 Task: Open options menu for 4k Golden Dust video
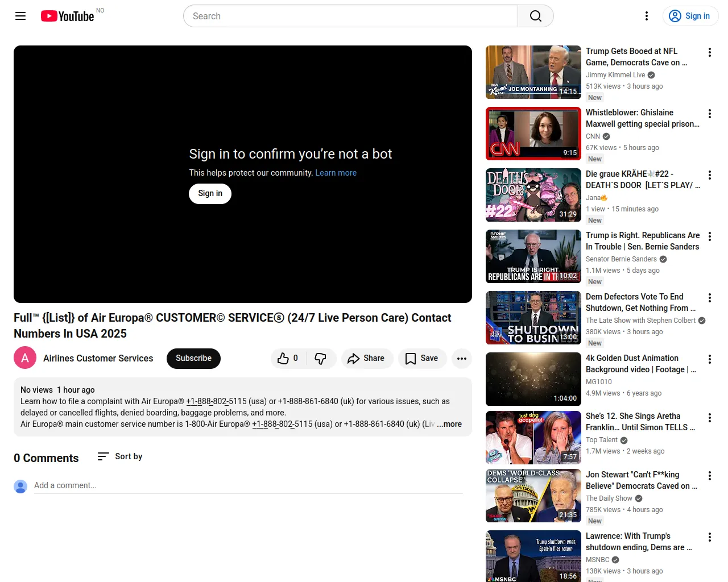[x=710, y=359]
